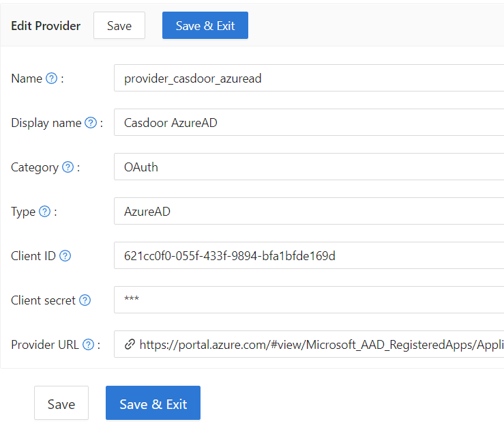This screenshot has width=504, height=439.
Task: Click the help icon beside Category
Action: [x=68, y=167]
